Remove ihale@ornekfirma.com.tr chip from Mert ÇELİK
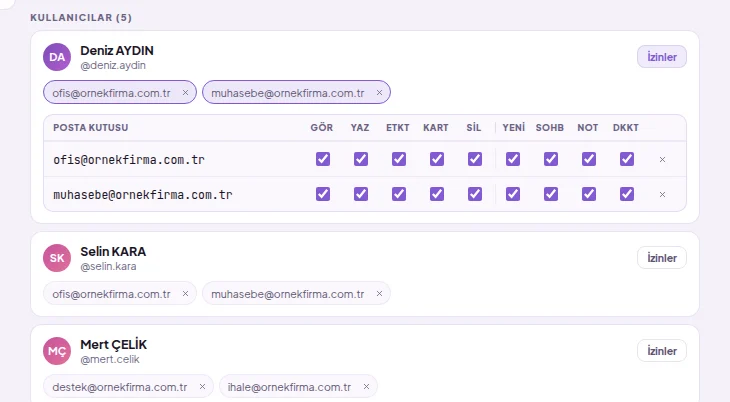 [x=366, y=387]
